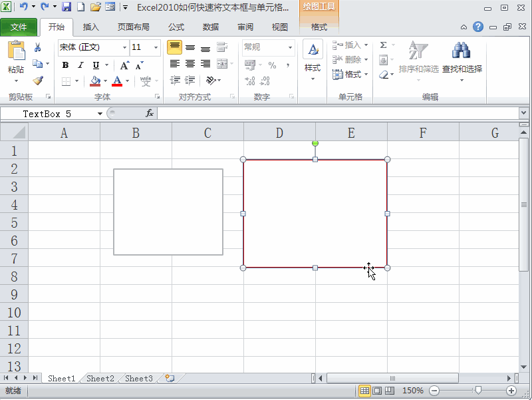Toggle center alignment for selected text

tap(189, 65)
